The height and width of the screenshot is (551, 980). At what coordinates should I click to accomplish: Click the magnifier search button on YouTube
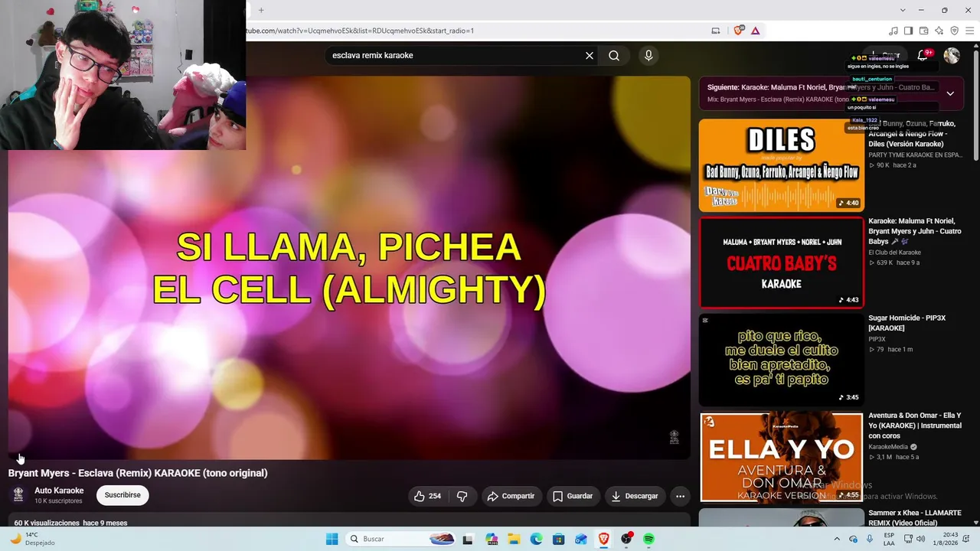pyautogui.click(x=614, y=55)
